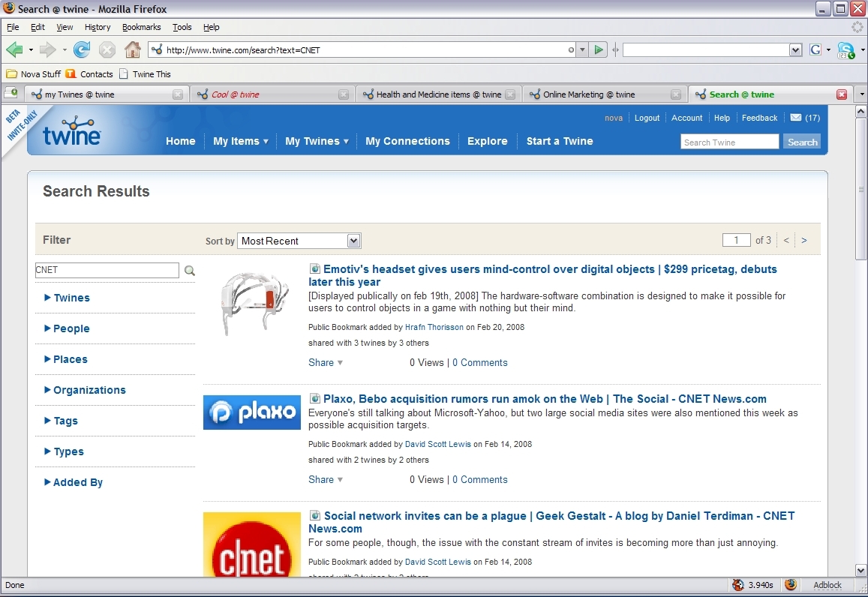
Task: Open the inbox envelope icon showing 17
Action: click(795, 117)
